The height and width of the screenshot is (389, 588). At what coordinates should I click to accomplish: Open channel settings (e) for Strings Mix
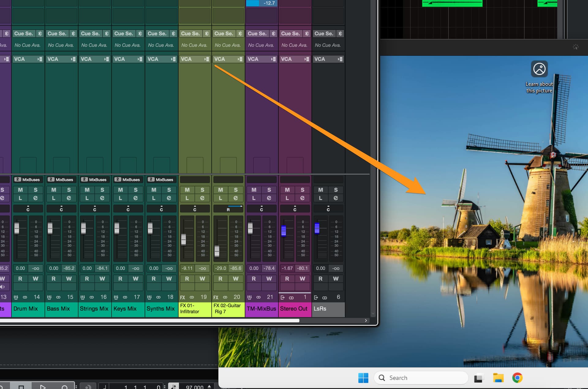(102, 198)
